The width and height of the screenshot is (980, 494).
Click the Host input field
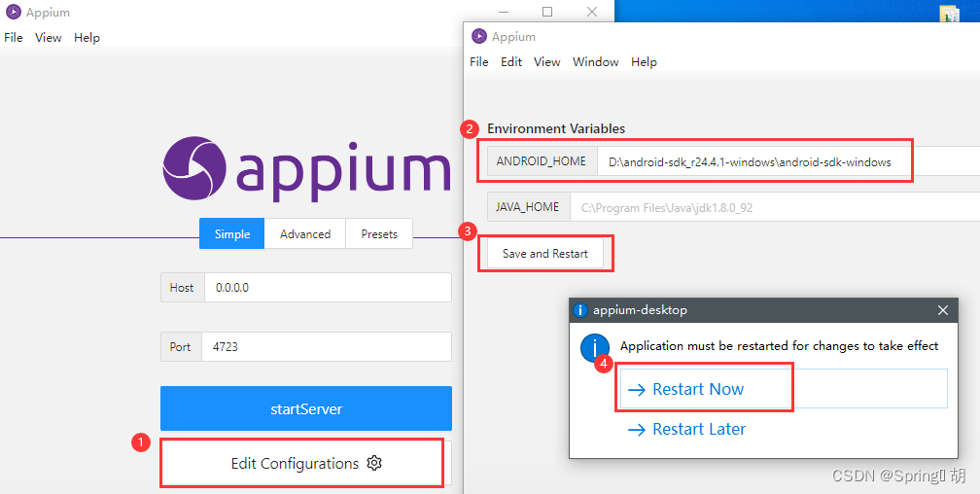pyautogui.click(x=329, y=288)
